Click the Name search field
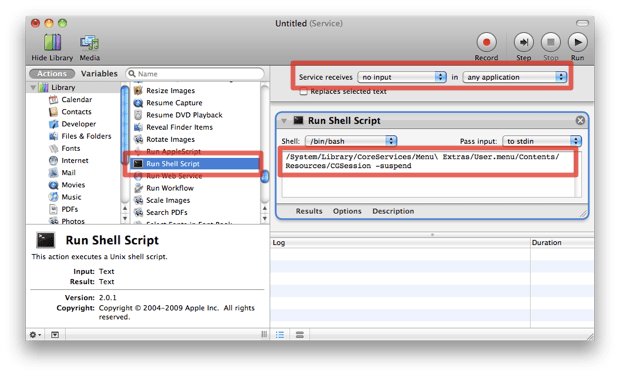 pyautogui.click(x=195, y=74)
